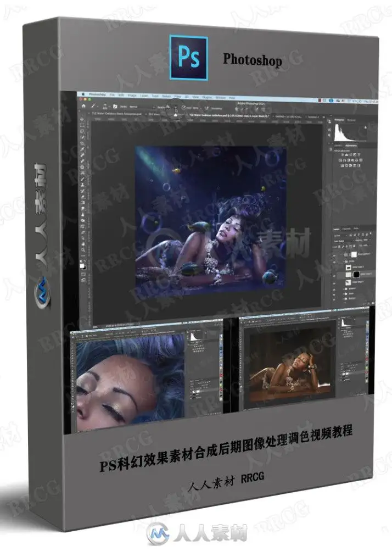Toggle the eye of the bottom layer group
The height and width of the screenshot is (551, 392).
(x=334, y=300)
